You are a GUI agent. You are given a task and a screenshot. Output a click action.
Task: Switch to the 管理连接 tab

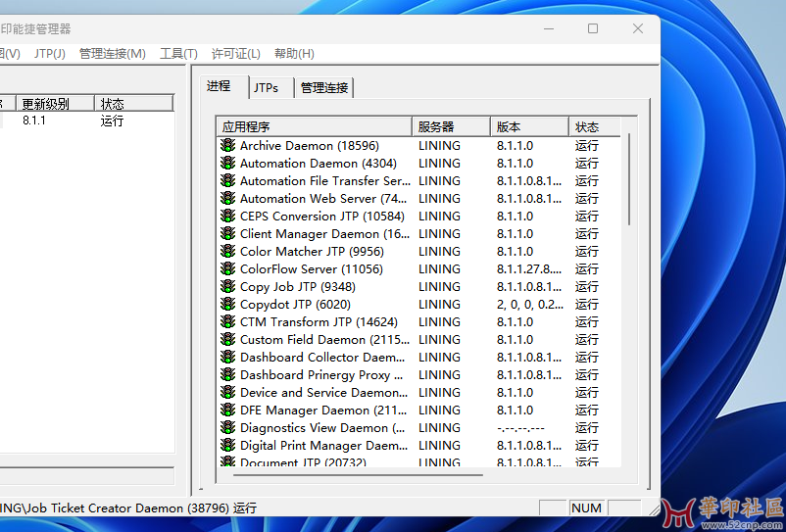click(x=324, y=87)
